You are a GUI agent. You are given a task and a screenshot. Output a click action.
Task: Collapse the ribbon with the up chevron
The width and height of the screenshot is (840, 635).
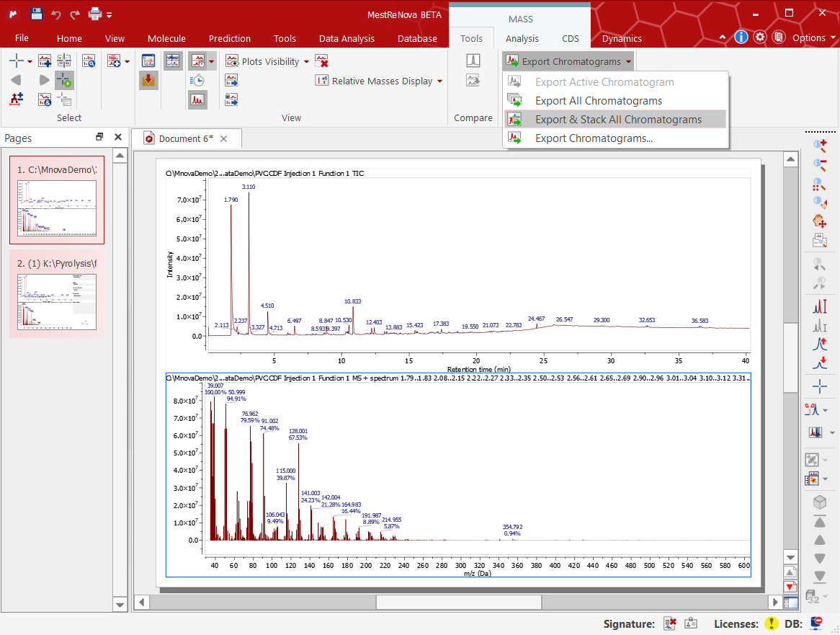723,38
